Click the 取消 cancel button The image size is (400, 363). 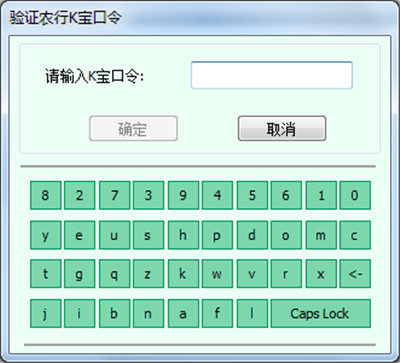pyautogui.click(x=282, y=128)
